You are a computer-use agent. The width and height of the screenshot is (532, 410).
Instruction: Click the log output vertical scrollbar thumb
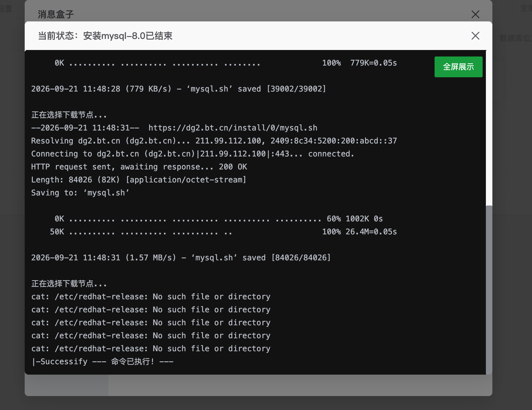point(489,290)
